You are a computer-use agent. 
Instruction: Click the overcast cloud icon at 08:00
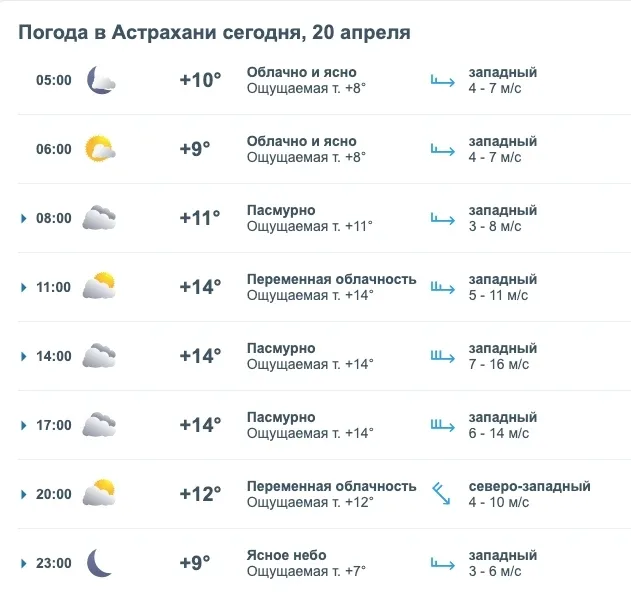pyautogui.click(x=99, y=218)
